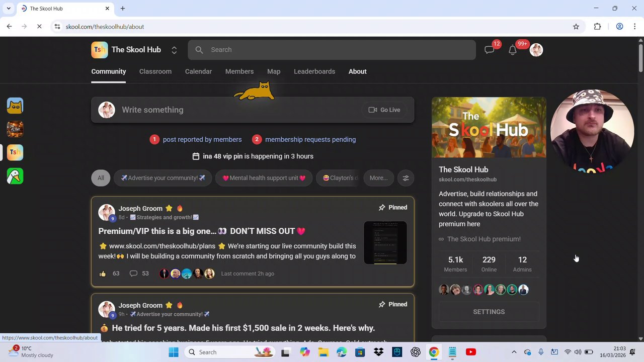Open the green goose community sidebar icon
Viewport: 644px width, 362px height.
click(15, 176)
